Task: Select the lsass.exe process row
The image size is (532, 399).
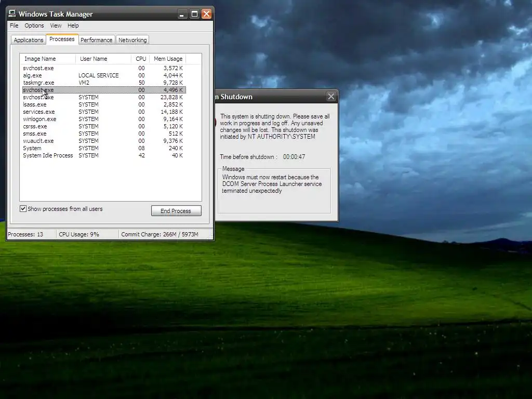Action: coord(104,104)
